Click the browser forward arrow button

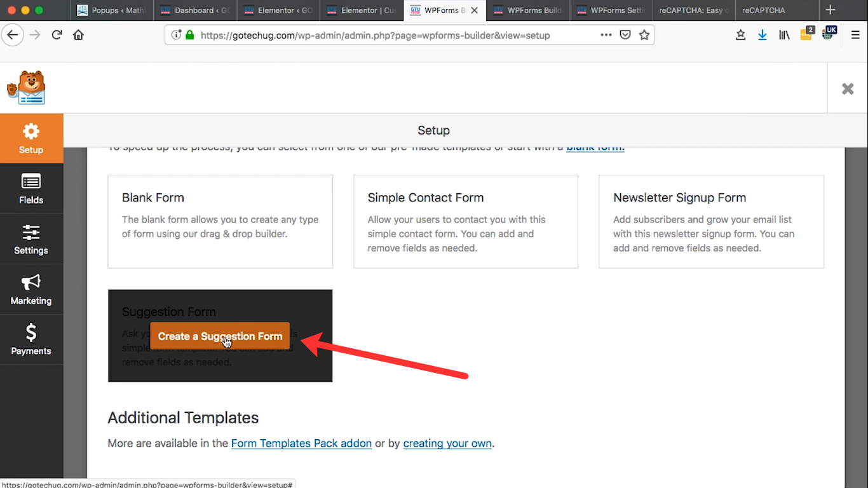click(x=35, y=35)
